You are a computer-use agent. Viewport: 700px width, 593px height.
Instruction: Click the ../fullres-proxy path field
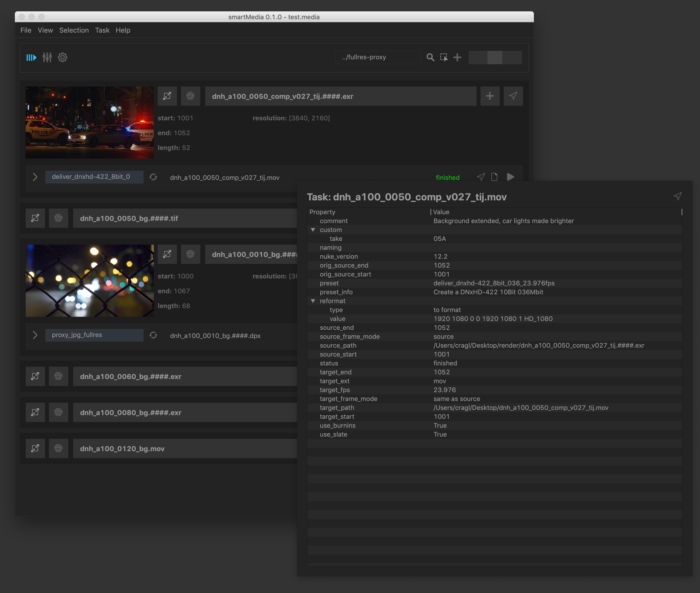click(x=378, y=58)
